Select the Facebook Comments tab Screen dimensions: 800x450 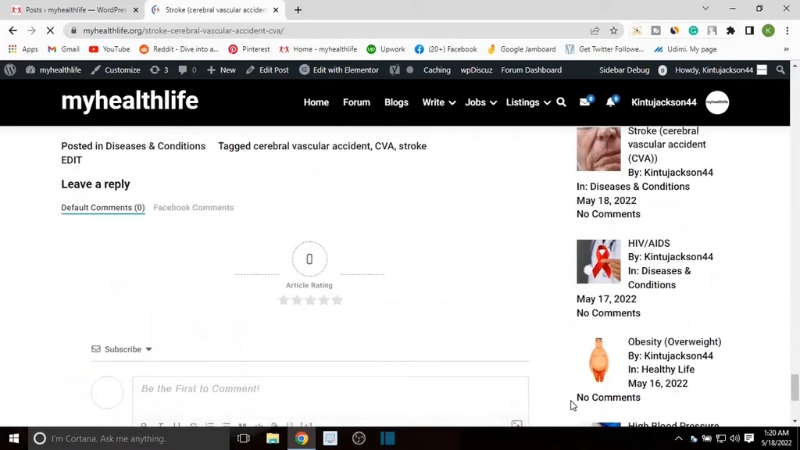(193, 208)
